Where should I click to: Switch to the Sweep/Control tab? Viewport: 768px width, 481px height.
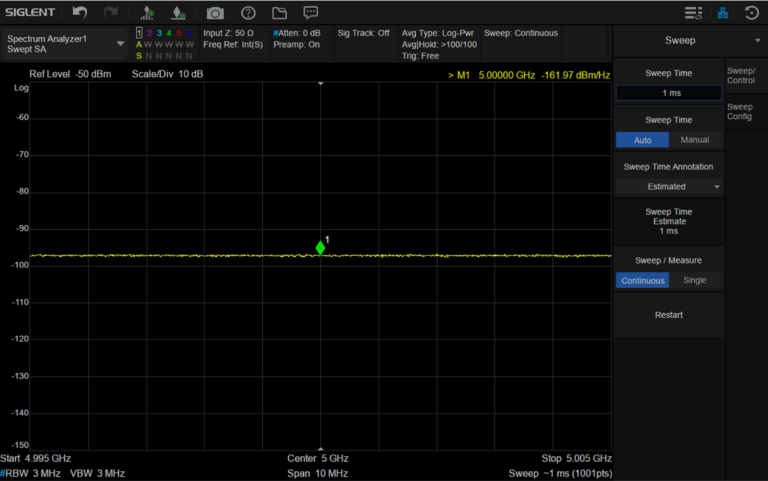(x=741, y=75)
